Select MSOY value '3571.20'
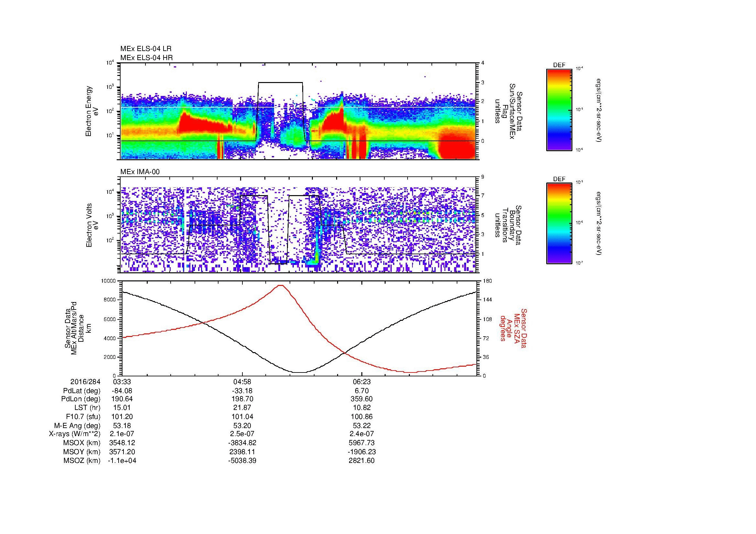This screenshot has width=756, height=534. click(x=122, y=452)
